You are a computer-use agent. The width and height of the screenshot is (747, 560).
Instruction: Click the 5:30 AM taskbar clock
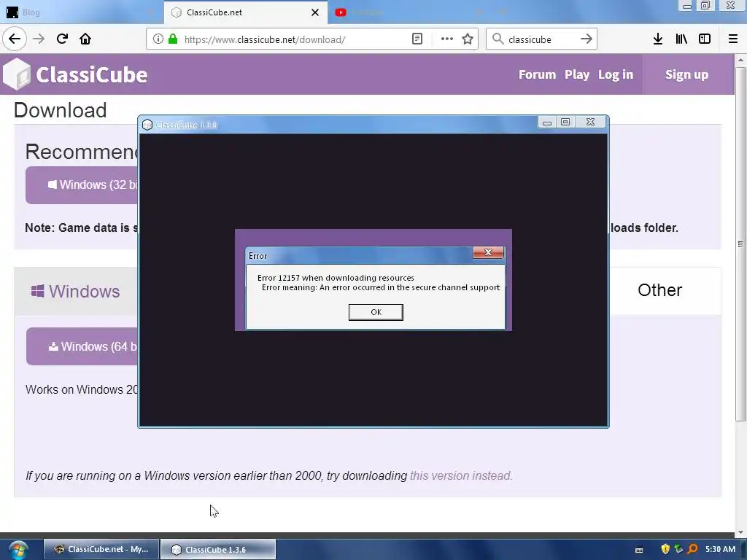(x=720, y=549)
